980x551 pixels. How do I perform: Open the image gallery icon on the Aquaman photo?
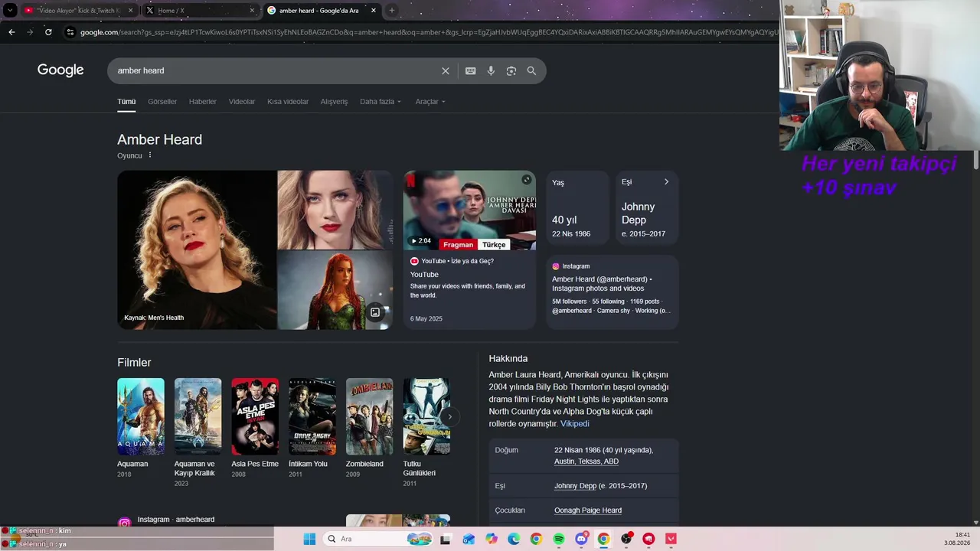[375, 312]
